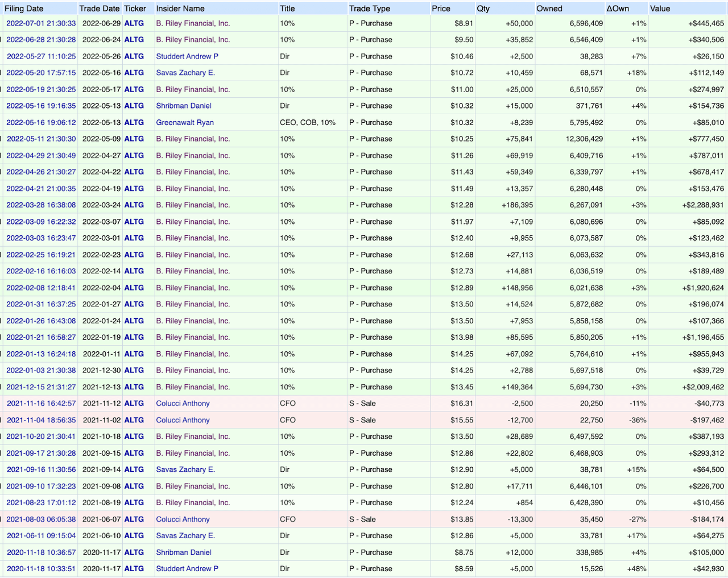728x578 pixels.
Task: Sort by the Trade Date column header
Action: click(x=100, y=9)
